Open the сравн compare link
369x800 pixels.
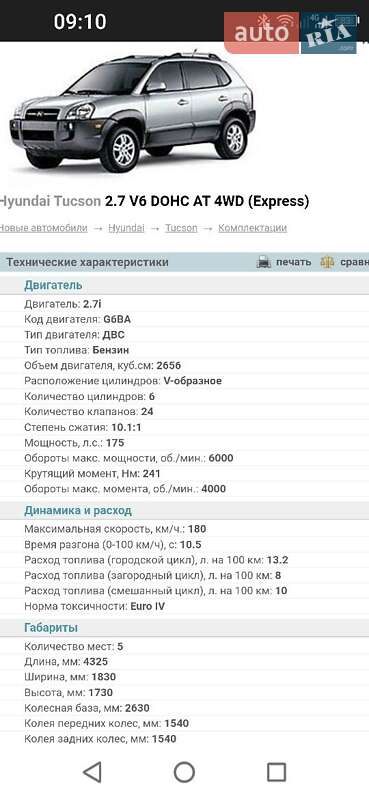point(354,262)
